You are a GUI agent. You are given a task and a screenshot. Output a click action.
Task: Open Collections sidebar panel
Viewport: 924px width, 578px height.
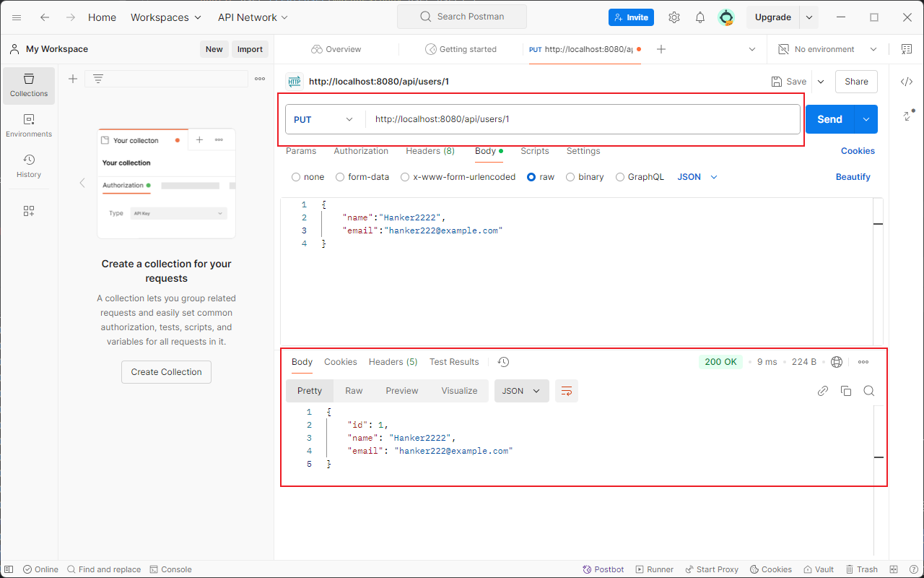coord(29,85)
